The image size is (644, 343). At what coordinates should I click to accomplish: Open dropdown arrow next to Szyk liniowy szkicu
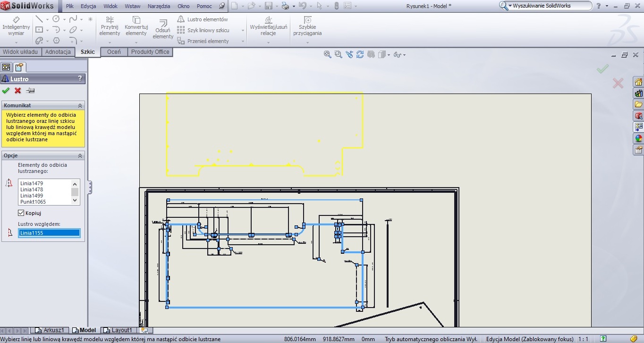tap(243, 30)
